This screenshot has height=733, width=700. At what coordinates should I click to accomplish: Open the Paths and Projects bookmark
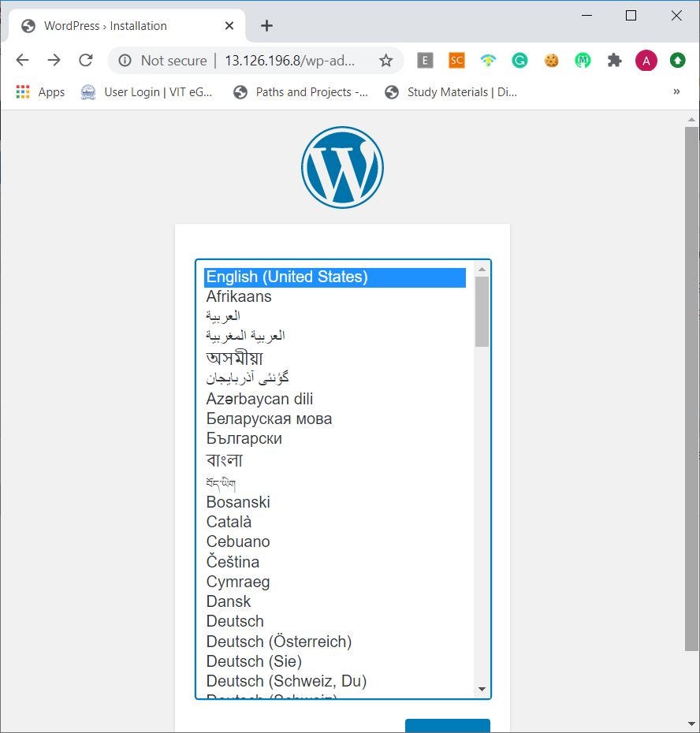(x=300, y=92)
